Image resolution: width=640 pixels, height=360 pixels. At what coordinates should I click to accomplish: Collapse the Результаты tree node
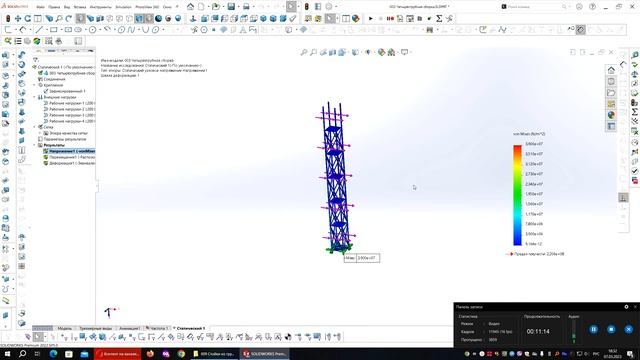[35, 145]
